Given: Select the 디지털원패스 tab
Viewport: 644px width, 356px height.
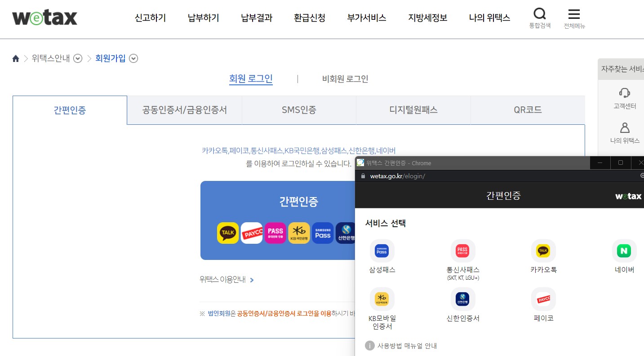Looking at the screenshot, I should 413,110.
